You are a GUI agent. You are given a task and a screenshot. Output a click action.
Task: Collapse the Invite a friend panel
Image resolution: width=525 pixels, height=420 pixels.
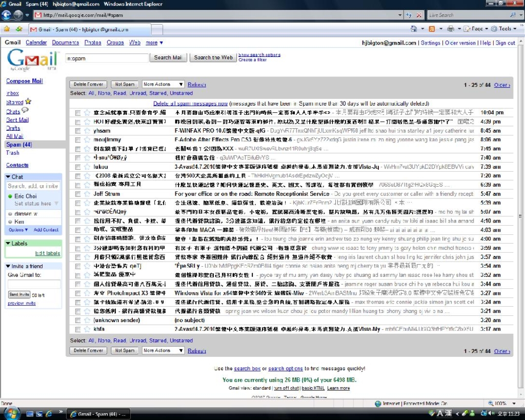click(8, 266)
